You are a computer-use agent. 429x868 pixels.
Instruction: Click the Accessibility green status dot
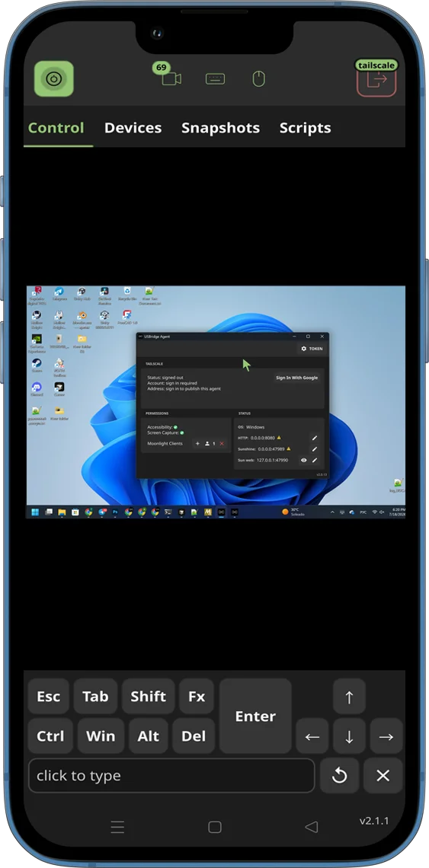[175, 427]
